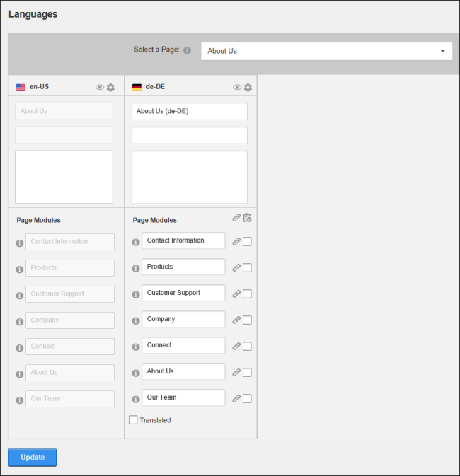Click the large de-DE description text area
Screen dimensions: 460x476
tap(189, 178)
